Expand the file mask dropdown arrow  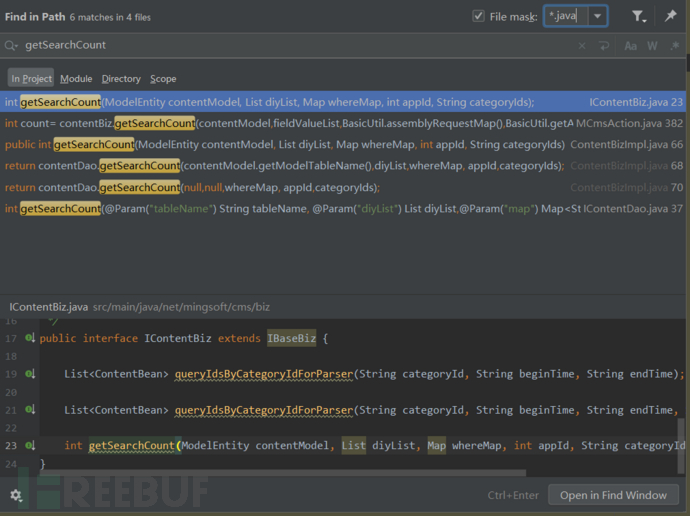(x=597, y=16)
